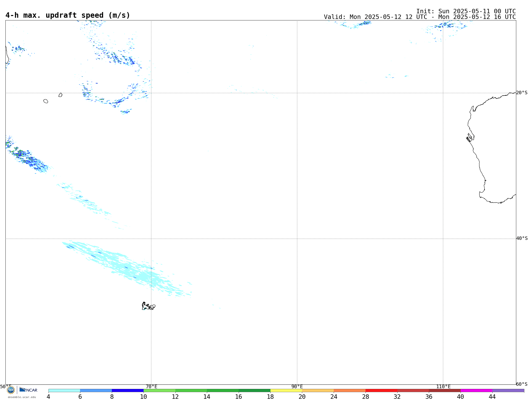The width and height of the screenshot is (532, 400).
Task: Click the 40°S latitude label
Action: tap(522, 238)
